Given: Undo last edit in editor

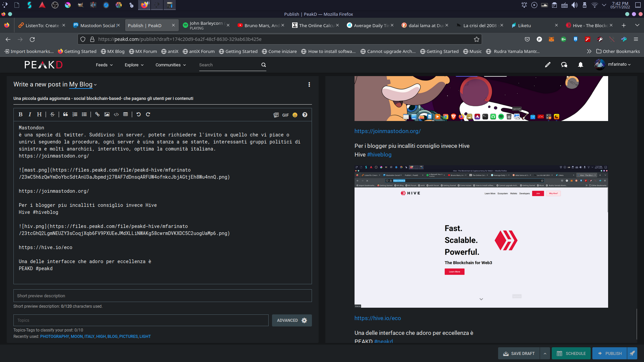Looking at the screenshot, I should [139, 115].
